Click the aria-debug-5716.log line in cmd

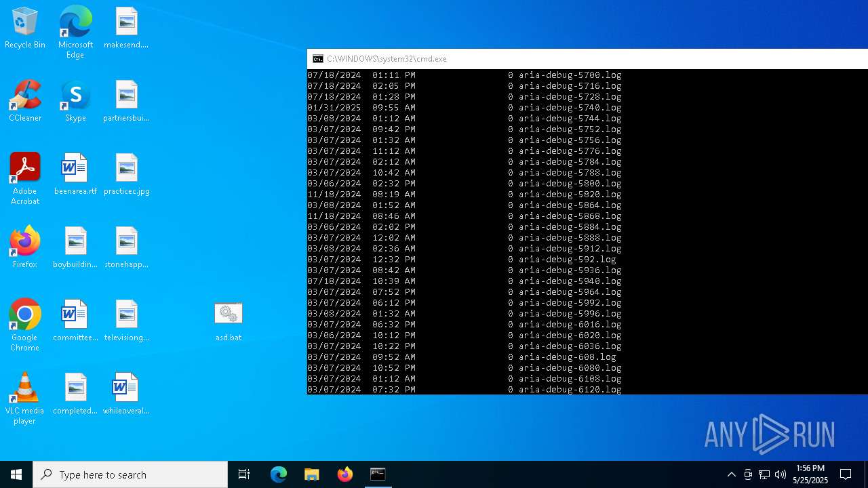coord(465,86)
